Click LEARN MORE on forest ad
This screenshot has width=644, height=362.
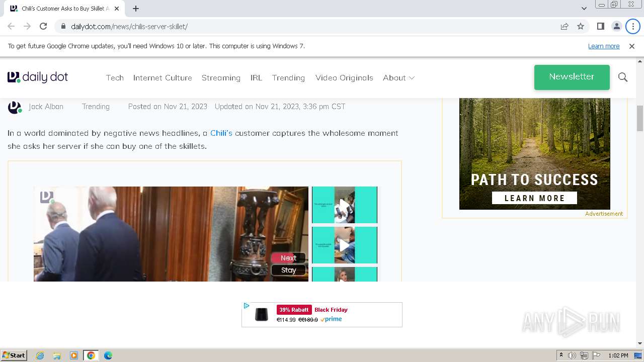point(534,198)
